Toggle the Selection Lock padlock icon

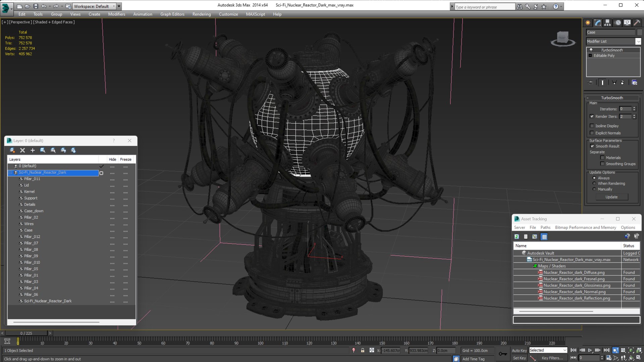[x=363, y=350]
